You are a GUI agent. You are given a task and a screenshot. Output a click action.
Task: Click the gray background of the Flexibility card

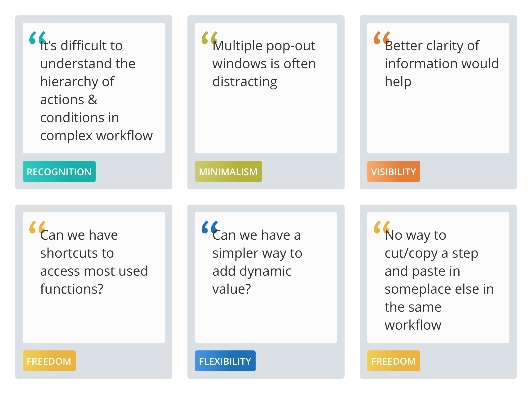[x=300, y=361]
